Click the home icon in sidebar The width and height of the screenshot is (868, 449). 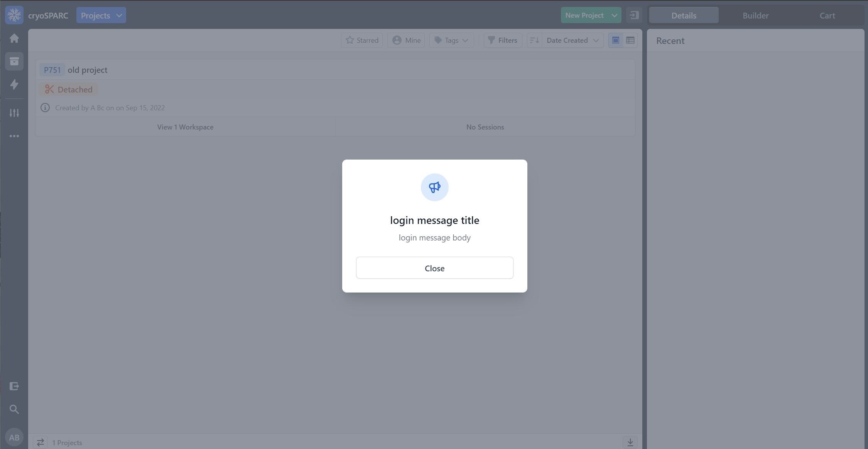[x=14, y=38]
